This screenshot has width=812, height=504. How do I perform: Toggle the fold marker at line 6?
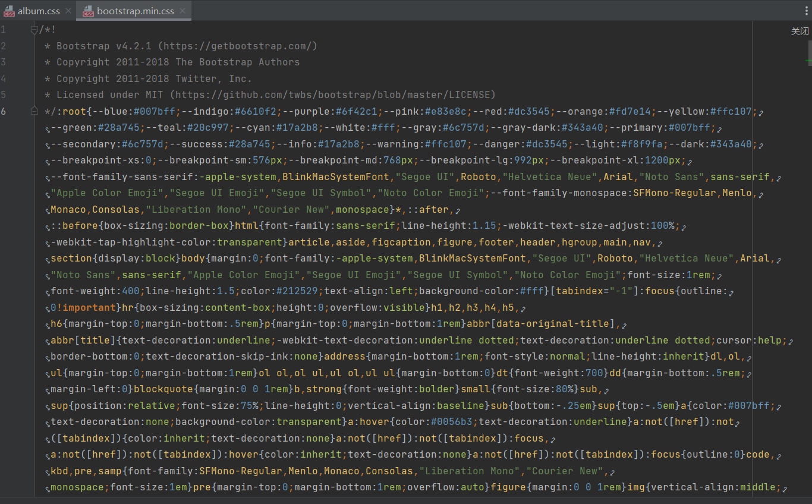(x=34, y=111)
